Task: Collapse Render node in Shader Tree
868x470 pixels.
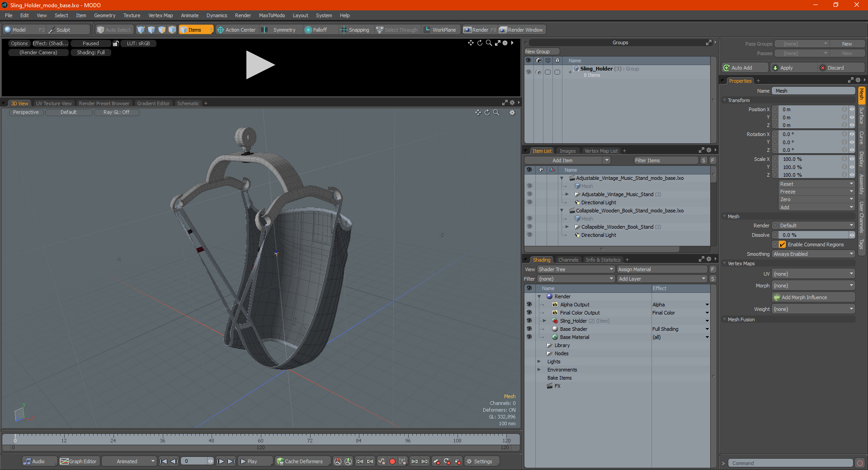Action: [x=539, y=296]
